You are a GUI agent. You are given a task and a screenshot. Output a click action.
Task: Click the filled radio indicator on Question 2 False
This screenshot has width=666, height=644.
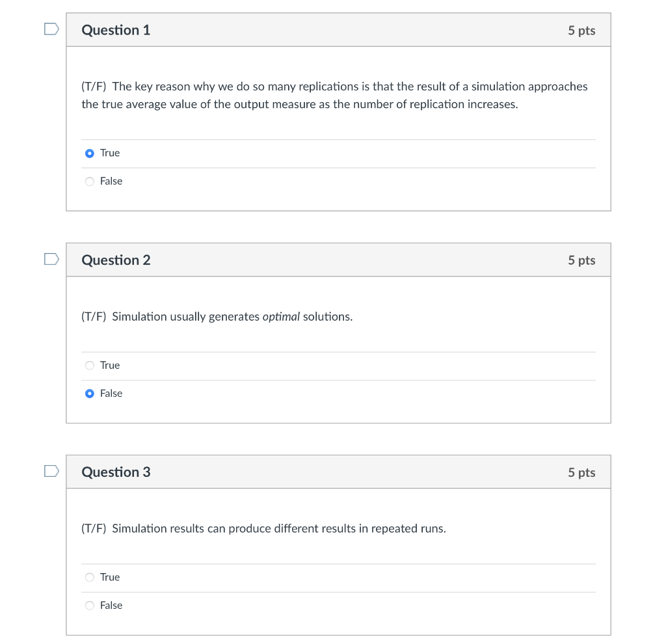click(90, 393)
